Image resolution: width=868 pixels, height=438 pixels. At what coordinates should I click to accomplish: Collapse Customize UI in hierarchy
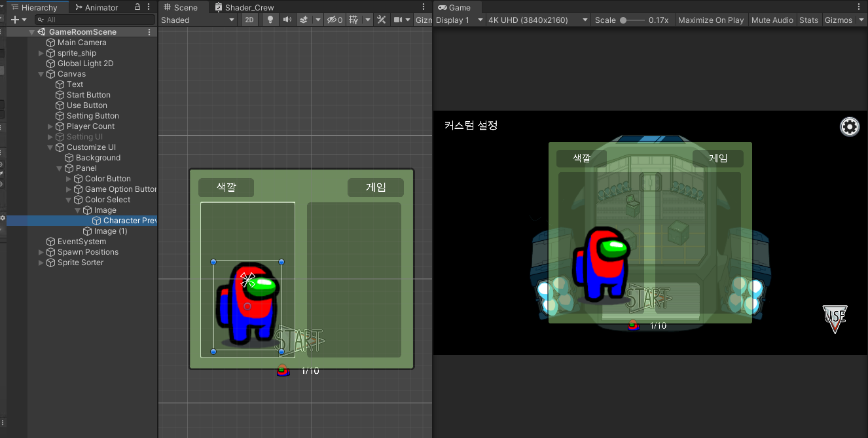click(50, 147)
